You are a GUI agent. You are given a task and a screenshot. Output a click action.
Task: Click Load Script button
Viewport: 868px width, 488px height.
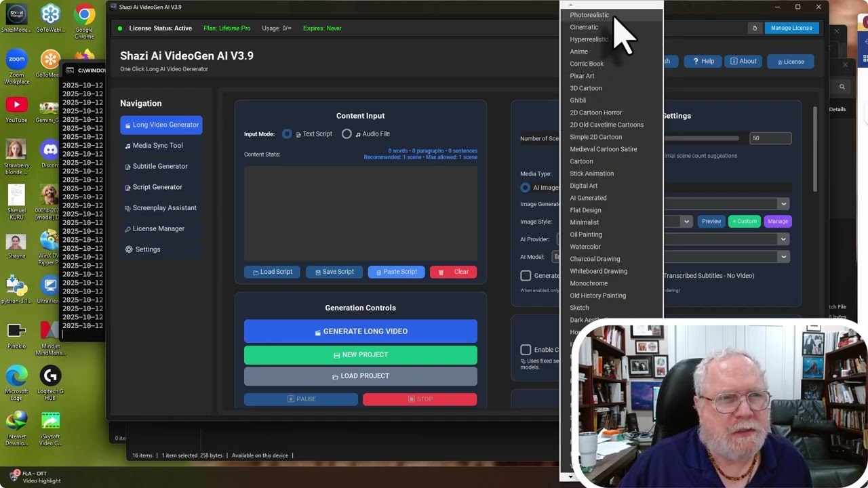pos(272,272)
